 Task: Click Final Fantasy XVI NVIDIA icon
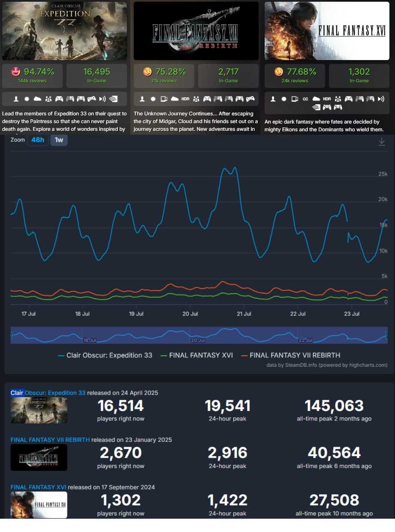[x=316, y=107]
